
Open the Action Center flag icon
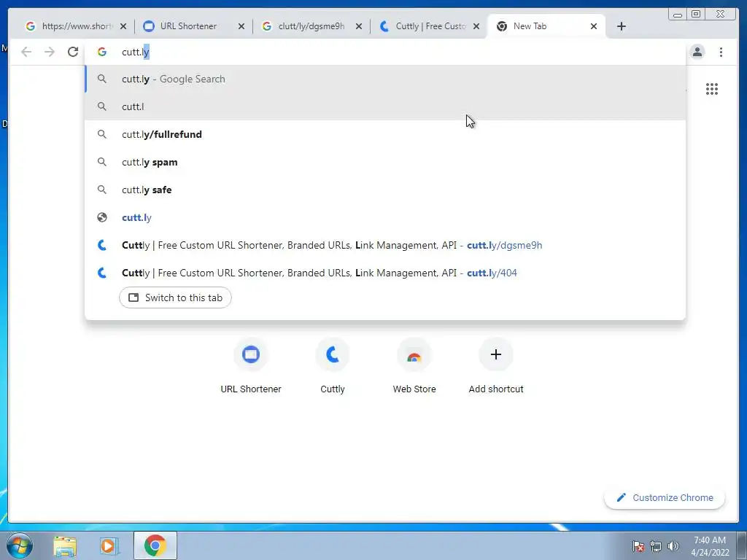[x=638, y=546]
